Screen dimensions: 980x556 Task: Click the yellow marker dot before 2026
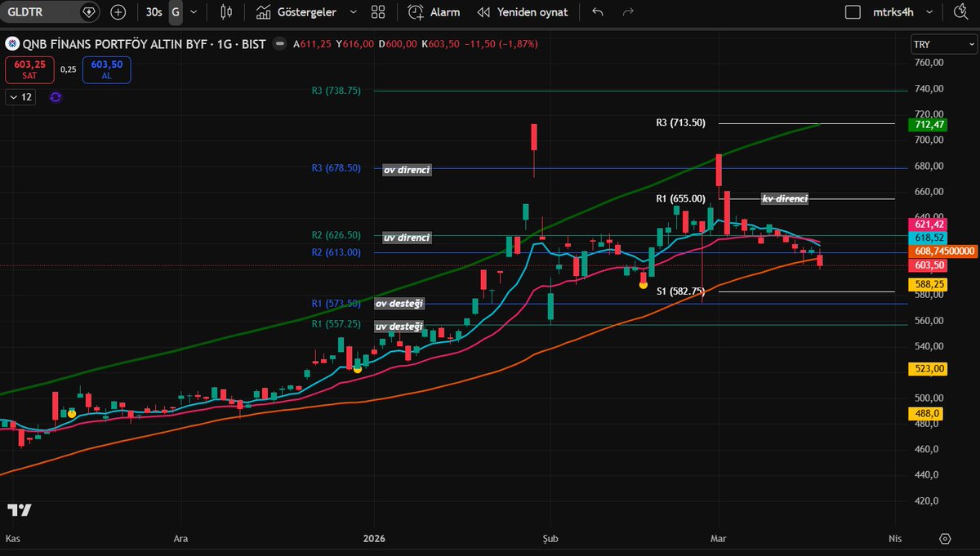[x=358, y=369]
